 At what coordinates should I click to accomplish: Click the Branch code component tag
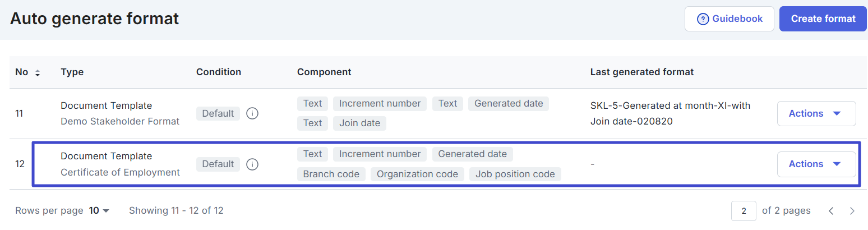[331, 174]
